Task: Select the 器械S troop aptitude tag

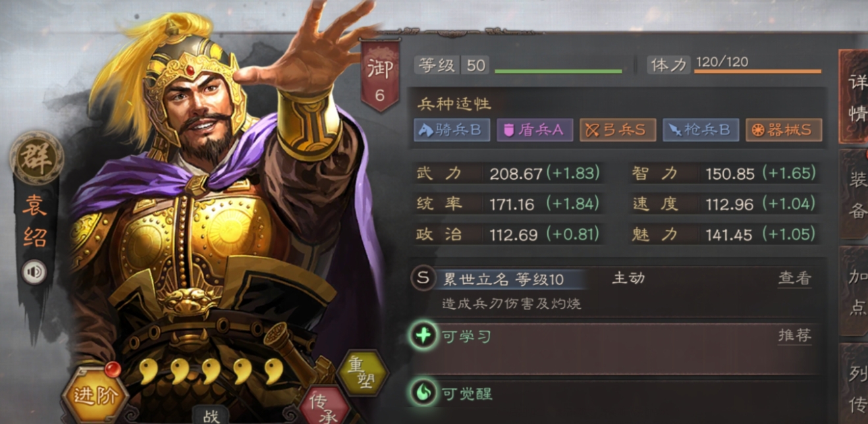Action: pyautogui.click(x=784, y=130)
